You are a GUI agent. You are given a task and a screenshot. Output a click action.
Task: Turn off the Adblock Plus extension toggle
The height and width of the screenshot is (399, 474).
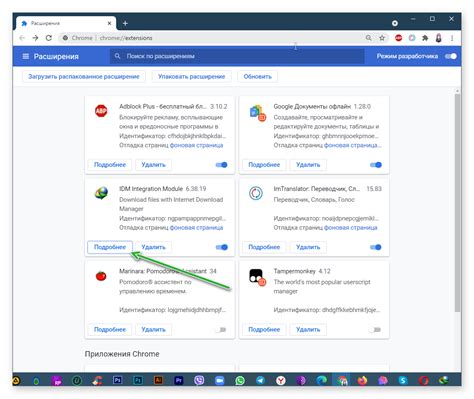click(221, 165)
